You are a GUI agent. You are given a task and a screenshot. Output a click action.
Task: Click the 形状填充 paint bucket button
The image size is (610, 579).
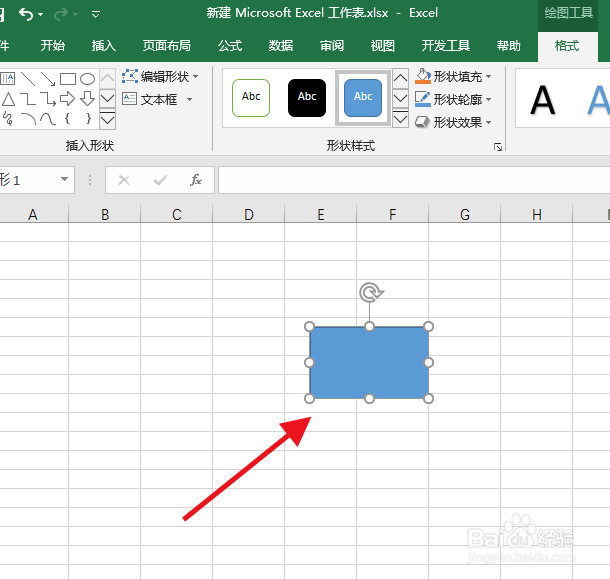click(x=422, y=76)
